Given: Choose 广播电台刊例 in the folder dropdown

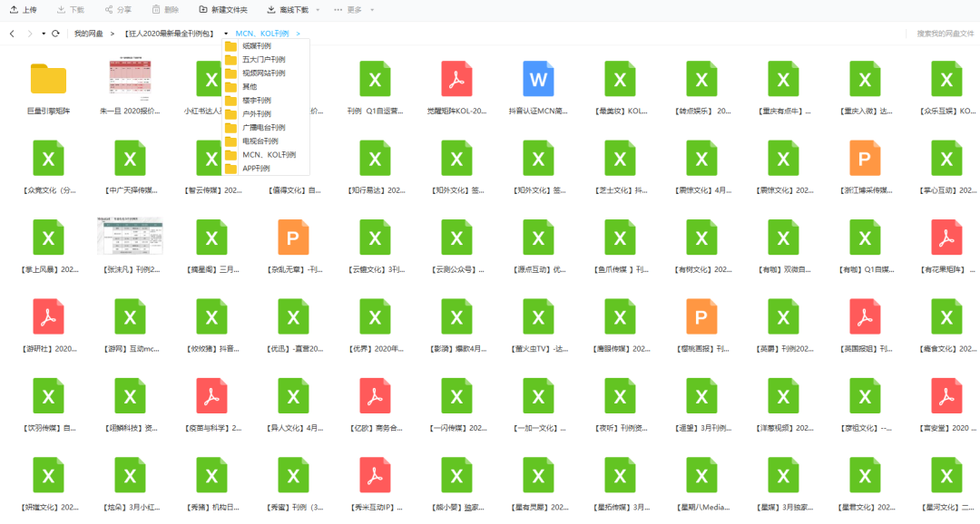Looking at the screenshot, I should tap(266, 128).
